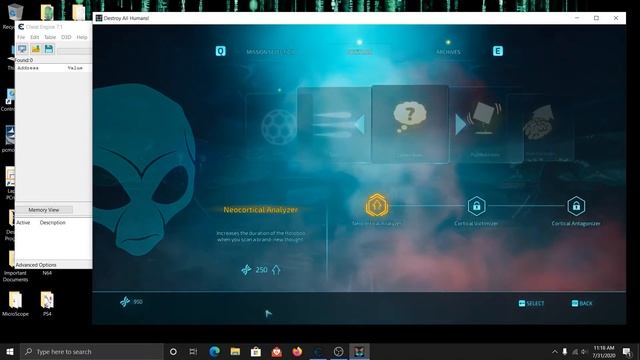
Task: Open Firefox from the taskbar
Action: tap(297, 351)
